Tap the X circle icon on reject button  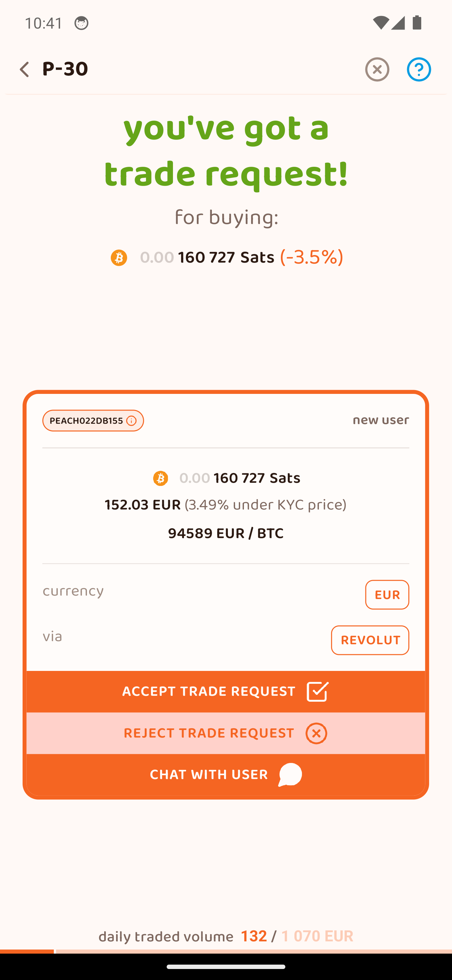(316, 733)
